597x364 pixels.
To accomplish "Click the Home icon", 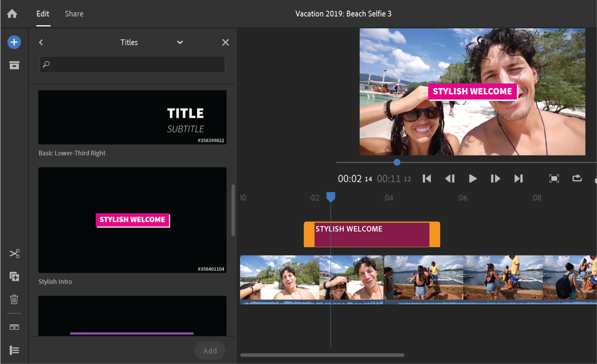I will click(x=12, y=14).
